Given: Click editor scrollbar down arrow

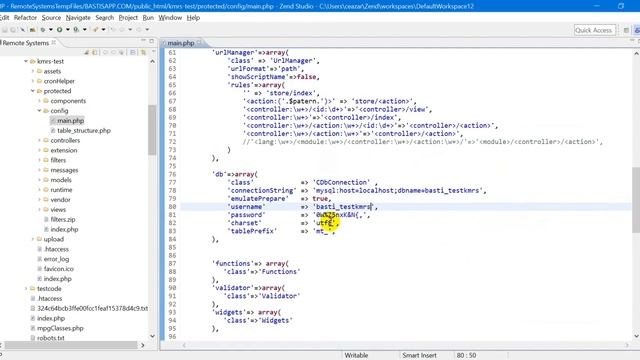Looking at the screenshot, I should pos(636,336).
